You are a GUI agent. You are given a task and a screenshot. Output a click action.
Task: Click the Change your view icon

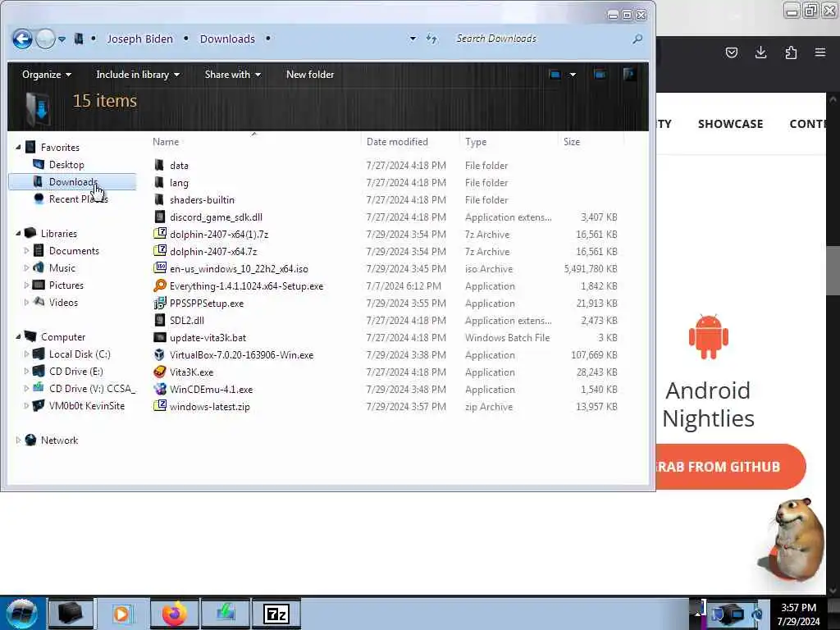tap(555, 75)
